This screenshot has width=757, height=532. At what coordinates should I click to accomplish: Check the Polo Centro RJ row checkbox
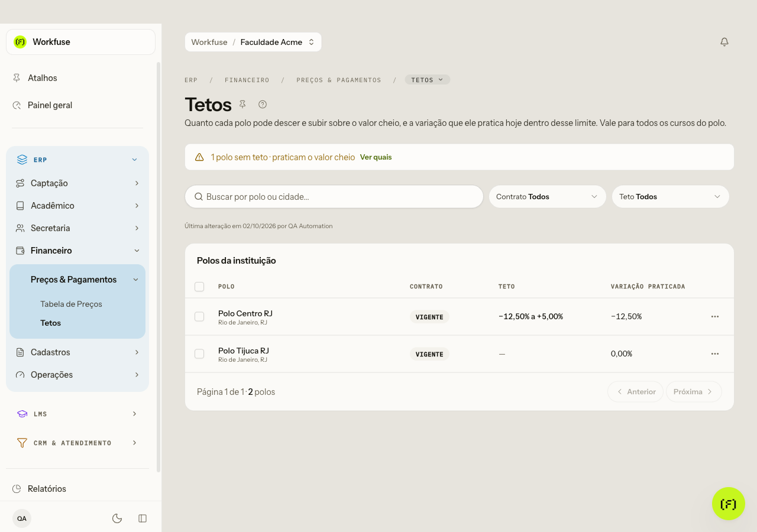199,317
